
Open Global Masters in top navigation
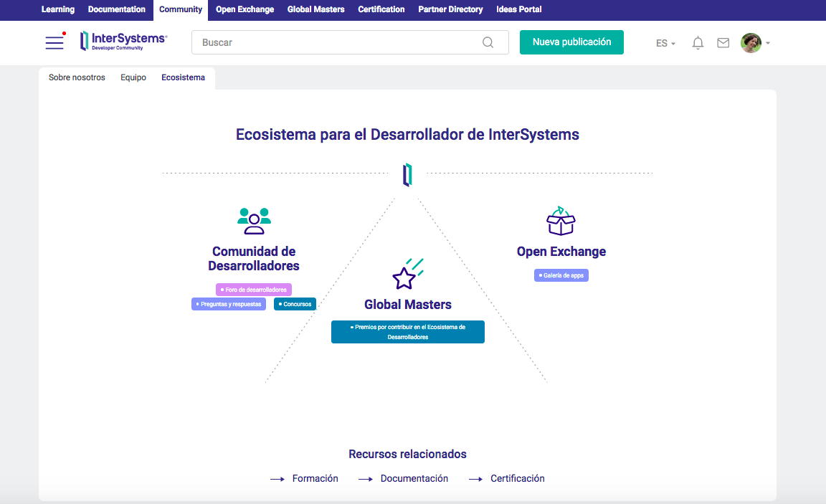tap(315, 9)
